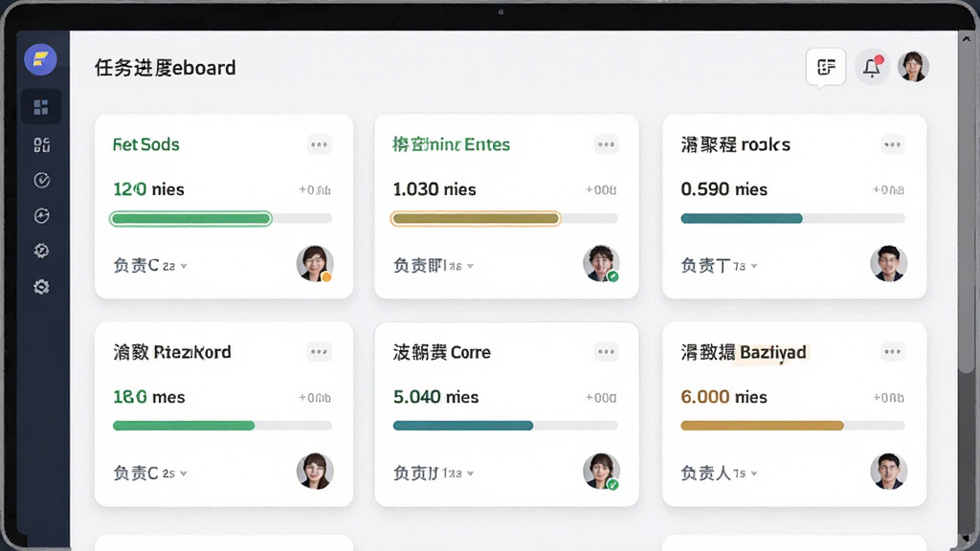
Task: Open the notifications bell
Action: (x=872, y=67)
